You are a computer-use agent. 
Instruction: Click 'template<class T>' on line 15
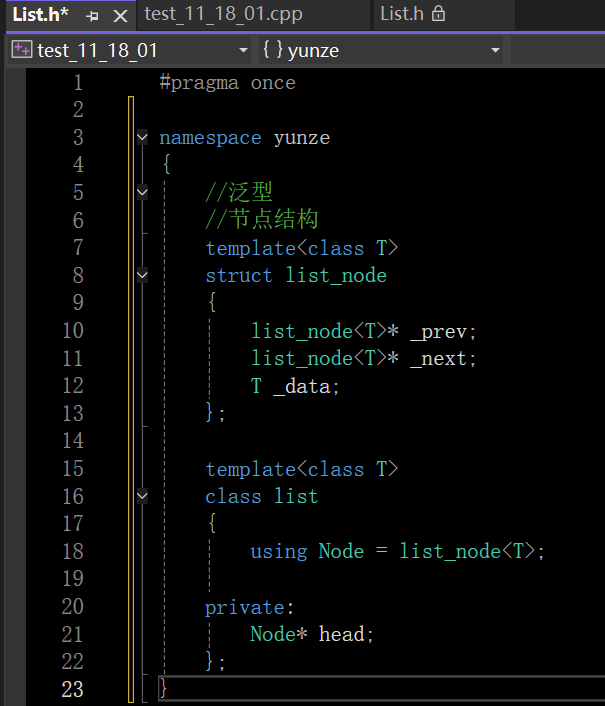[302, 470]
